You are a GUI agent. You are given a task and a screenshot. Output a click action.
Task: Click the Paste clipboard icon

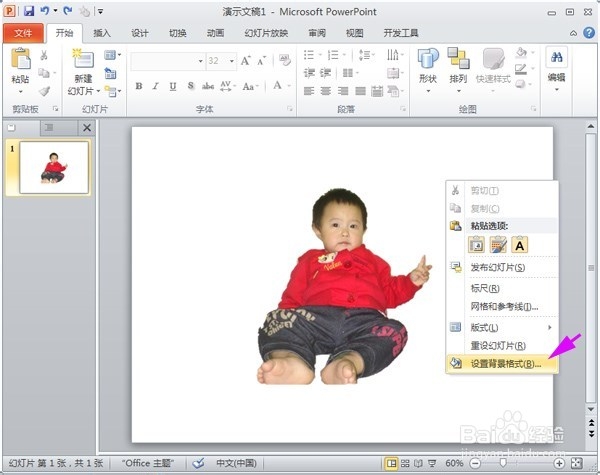pos(20,59)
